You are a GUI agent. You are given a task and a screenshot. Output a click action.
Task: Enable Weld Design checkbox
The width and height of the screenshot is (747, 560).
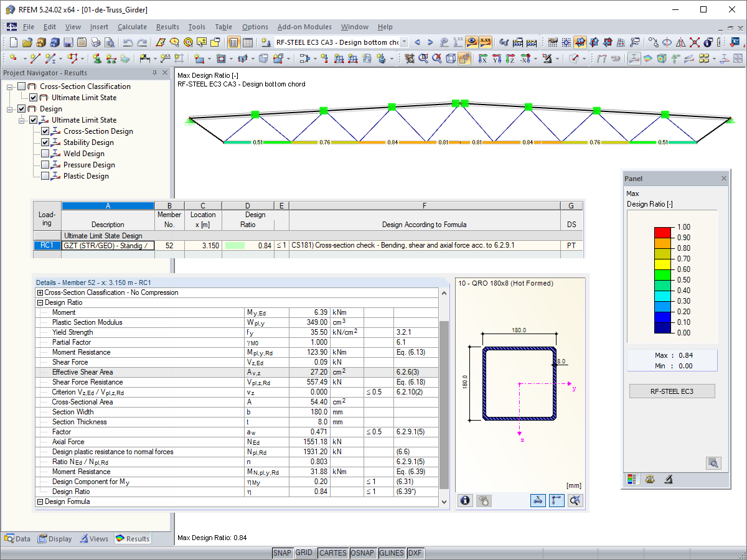click(45, 154)
